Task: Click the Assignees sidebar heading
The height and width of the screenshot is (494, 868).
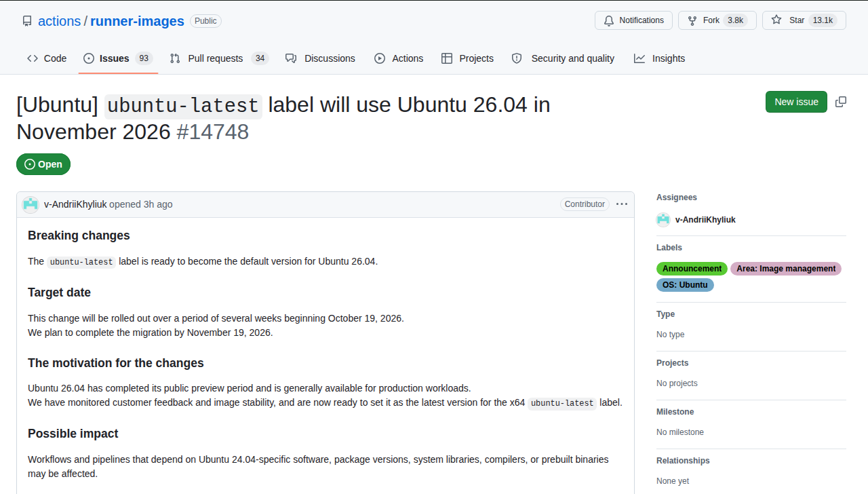Action: point(677,197)
